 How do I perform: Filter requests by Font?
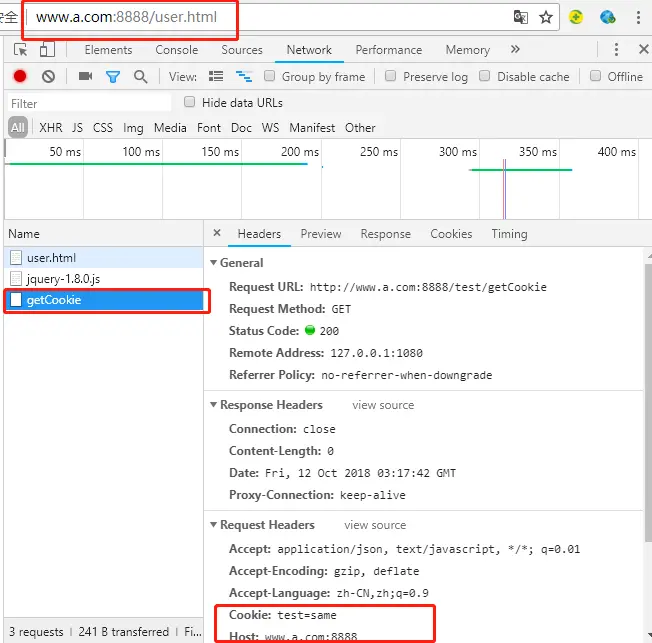[209, 128]
